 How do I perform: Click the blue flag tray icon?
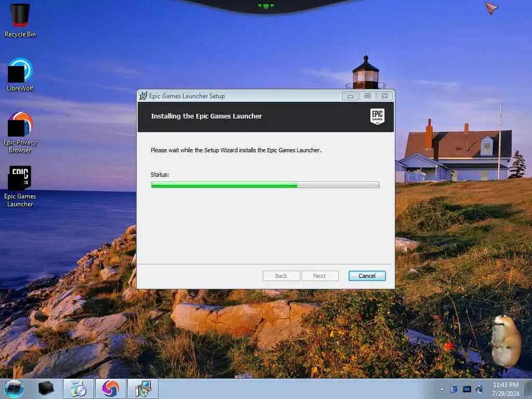[454, 389]
